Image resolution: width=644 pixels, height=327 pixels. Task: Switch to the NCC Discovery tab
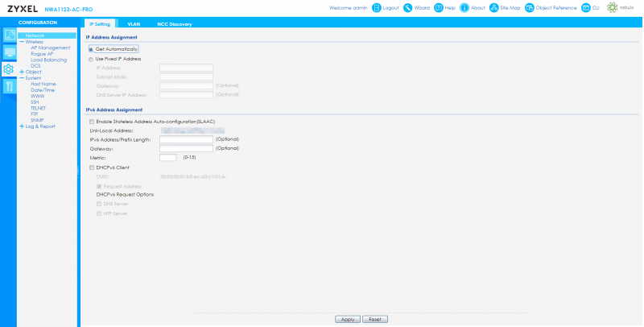(175, 24)
